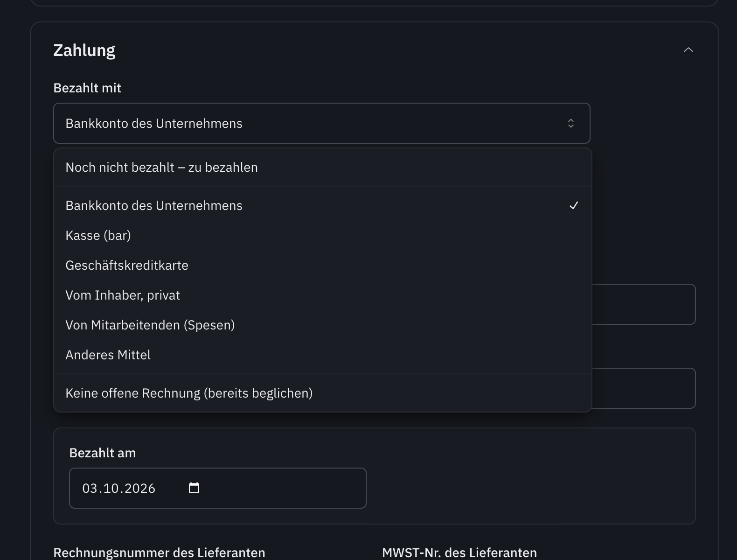Click Rechnungsnummer des Lieferanten label
This screenshot has height=560, width=737.
pos(160,553)
